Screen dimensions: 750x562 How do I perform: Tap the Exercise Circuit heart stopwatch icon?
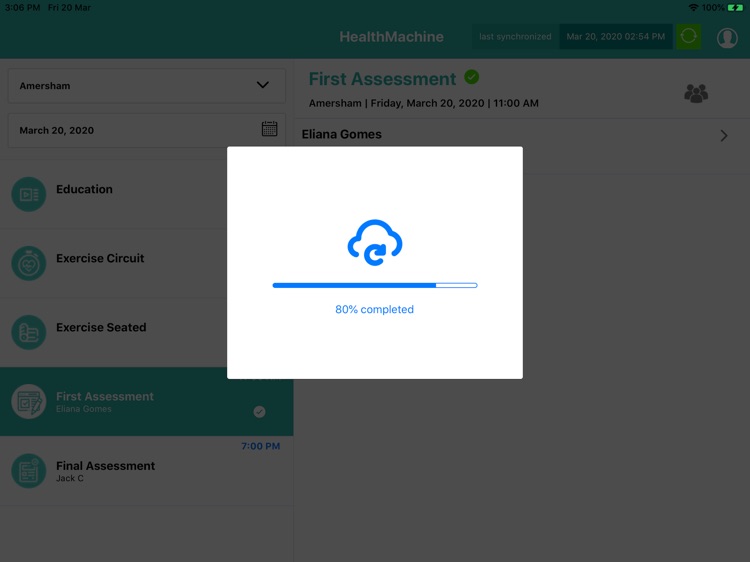(29, 263)
